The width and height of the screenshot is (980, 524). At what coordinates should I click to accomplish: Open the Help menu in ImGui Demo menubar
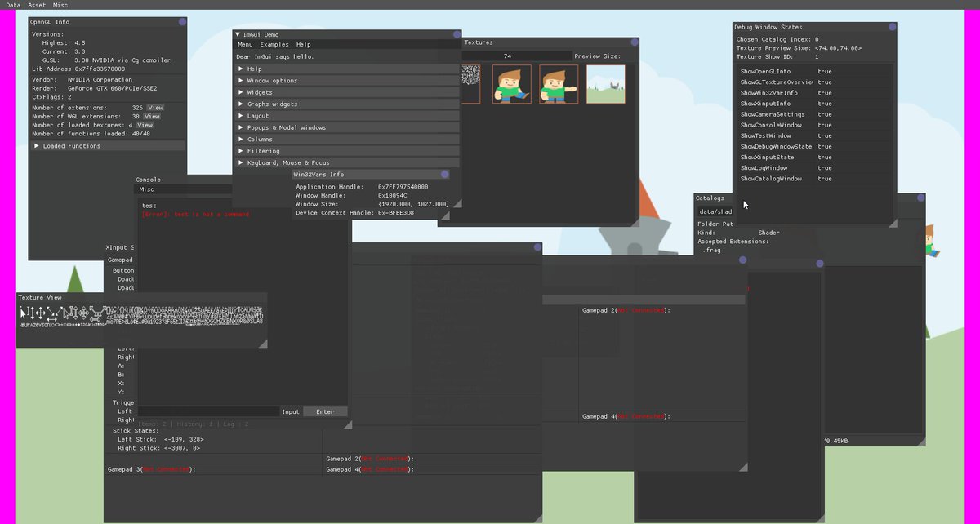[x=304, y=45]
